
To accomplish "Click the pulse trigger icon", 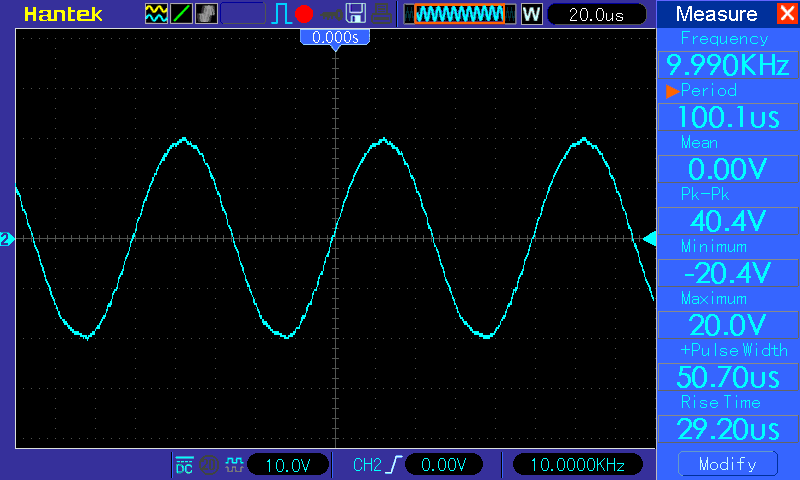I will coord(281,14).
